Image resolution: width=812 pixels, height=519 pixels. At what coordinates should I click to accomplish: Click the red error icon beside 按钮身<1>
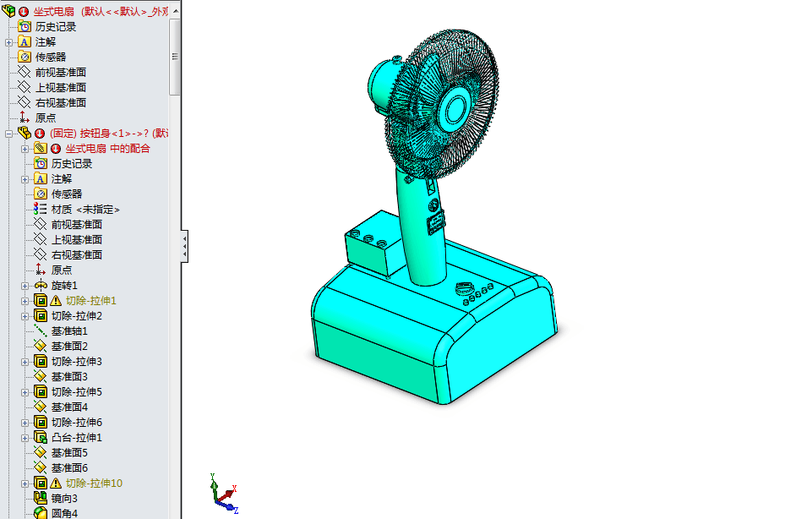[x=40, y=134]
